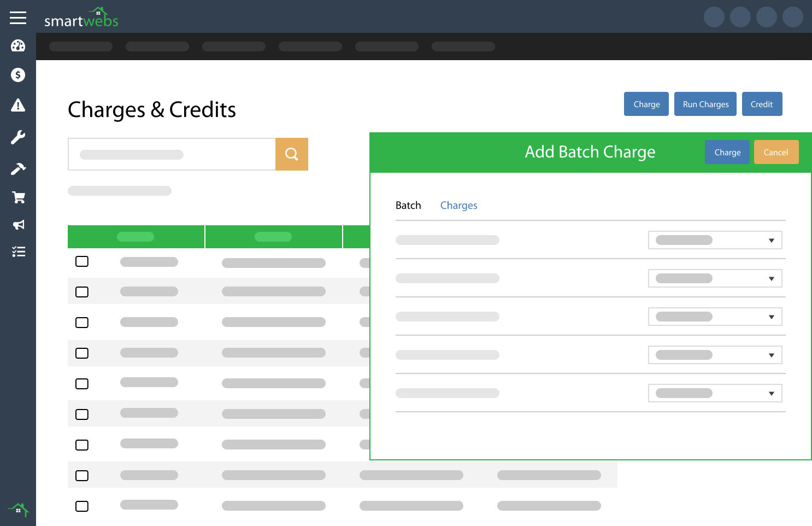Click the dashboard gauge icon in sidebar

[x=18, y=46]
